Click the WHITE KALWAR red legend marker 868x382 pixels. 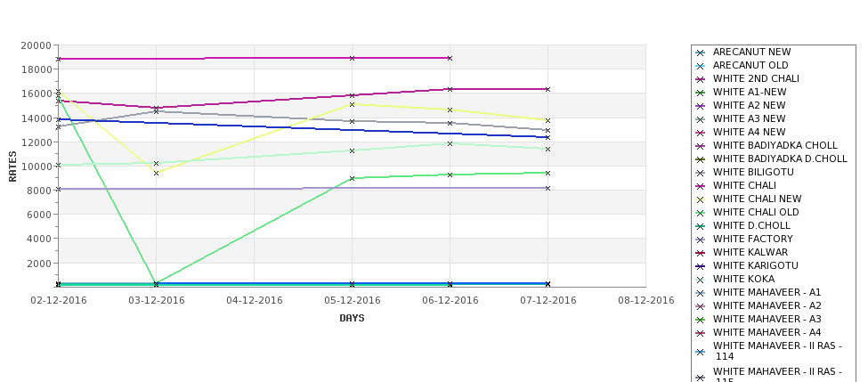pyautogui.click(x=701, y=253)
